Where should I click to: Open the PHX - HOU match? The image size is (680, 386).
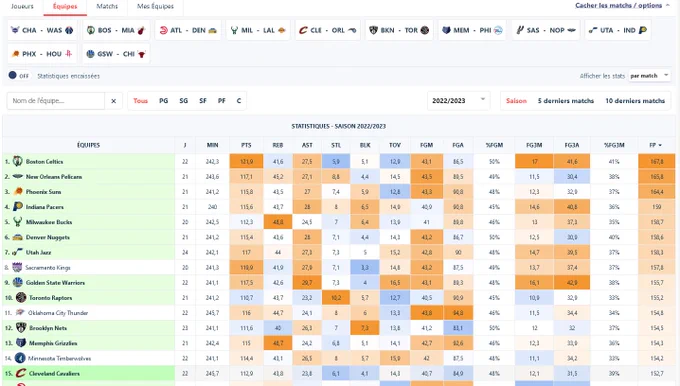(x=42, y=54)
